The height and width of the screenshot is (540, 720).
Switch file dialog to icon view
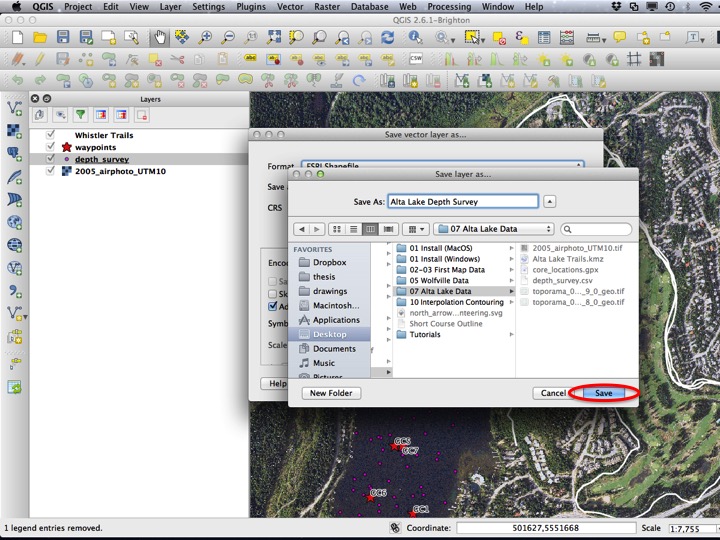pyautogui.click(x=337, y=229)
